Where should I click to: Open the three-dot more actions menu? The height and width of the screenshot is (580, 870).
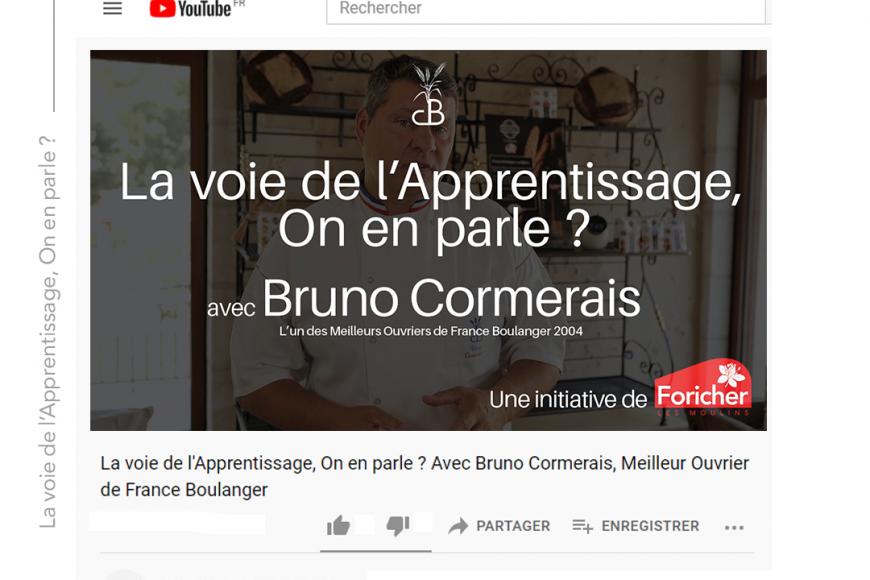[734, 527]
